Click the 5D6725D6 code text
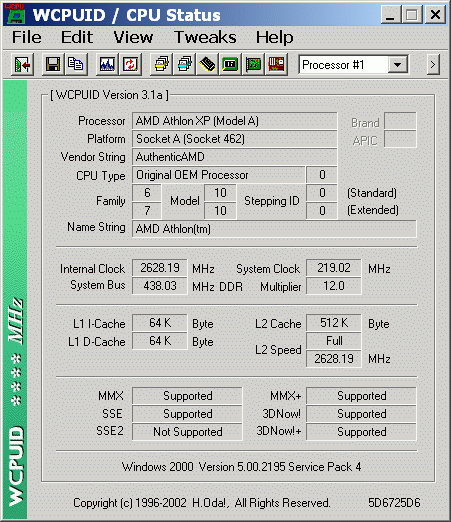Viewport: 451px width, 522px height. [x=394, y=503]
